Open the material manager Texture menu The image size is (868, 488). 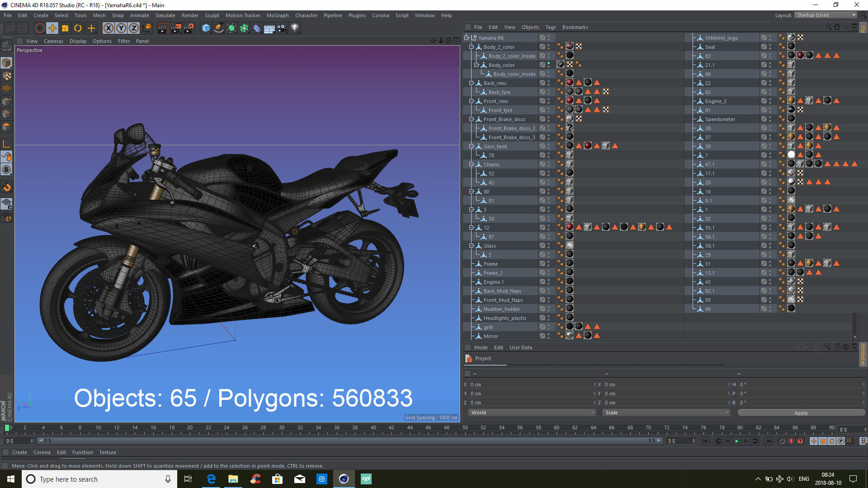[x=108, y=452]
